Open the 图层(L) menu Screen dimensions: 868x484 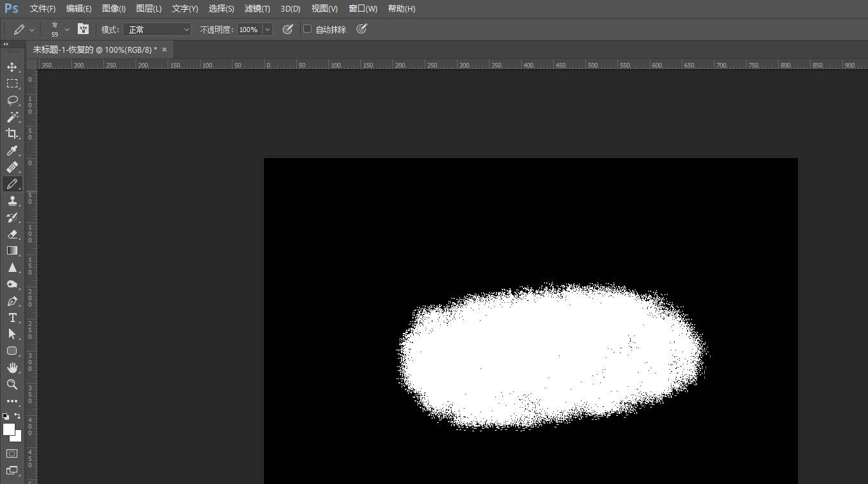click(149, 9)
